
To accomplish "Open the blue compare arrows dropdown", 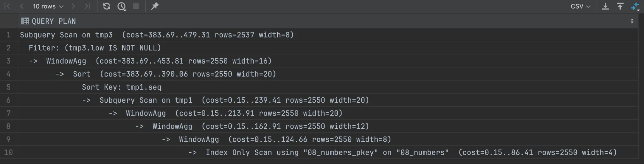I will pyautogui.click(x=635, y=6).
